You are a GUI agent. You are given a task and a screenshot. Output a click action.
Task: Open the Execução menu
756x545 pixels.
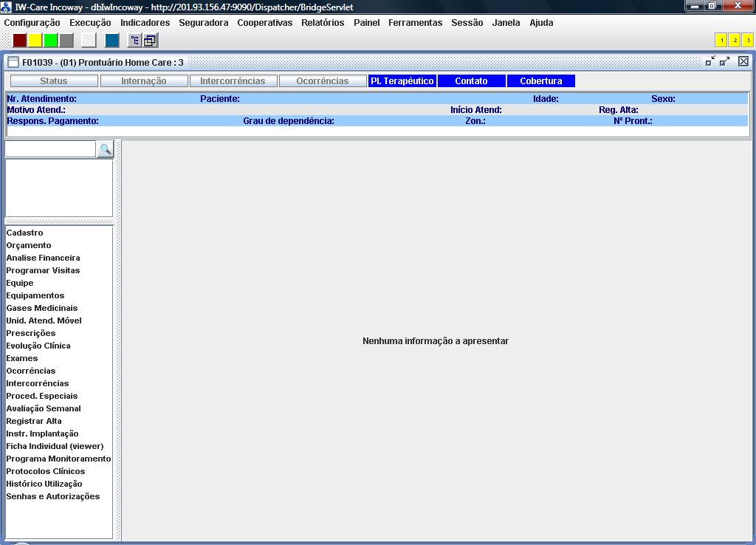coord(90,23)
